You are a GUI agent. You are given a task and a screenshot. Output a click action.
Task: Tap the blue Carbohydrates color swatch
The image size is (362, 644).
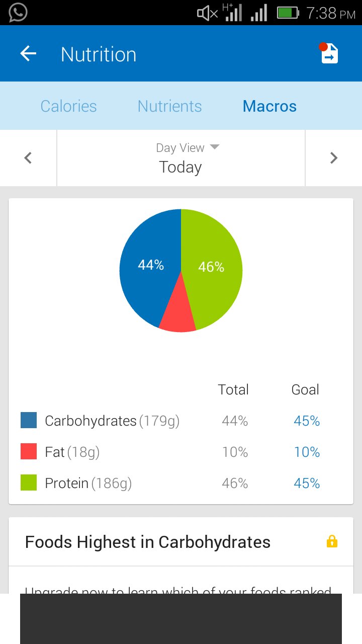click(29, 420)
